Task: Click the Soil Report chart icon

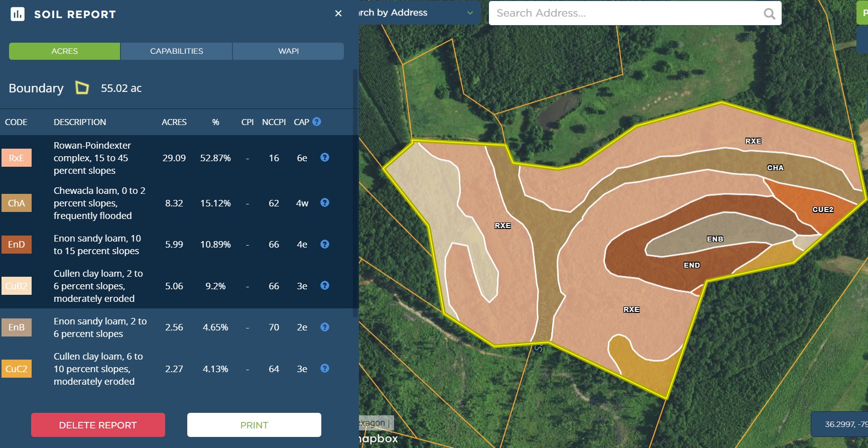Action: [x=18, y=14]
